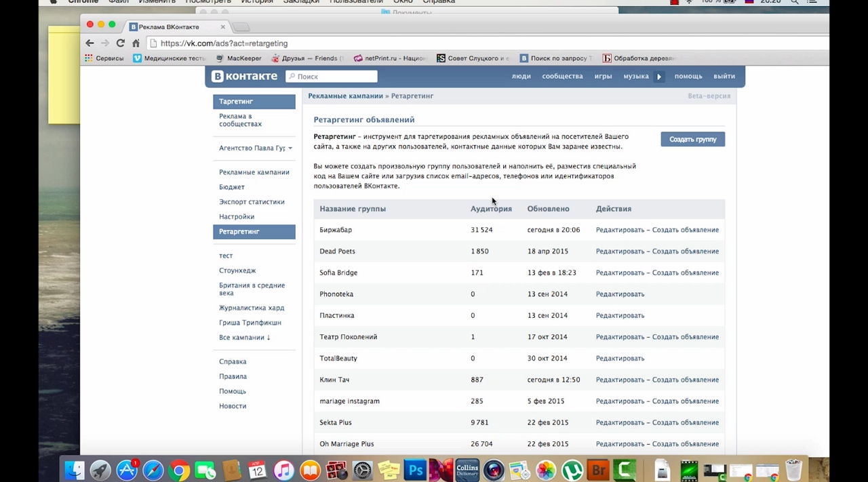Click the Аудитория column header
Viewport: 868px width, 482px height.
coord(491,209)
